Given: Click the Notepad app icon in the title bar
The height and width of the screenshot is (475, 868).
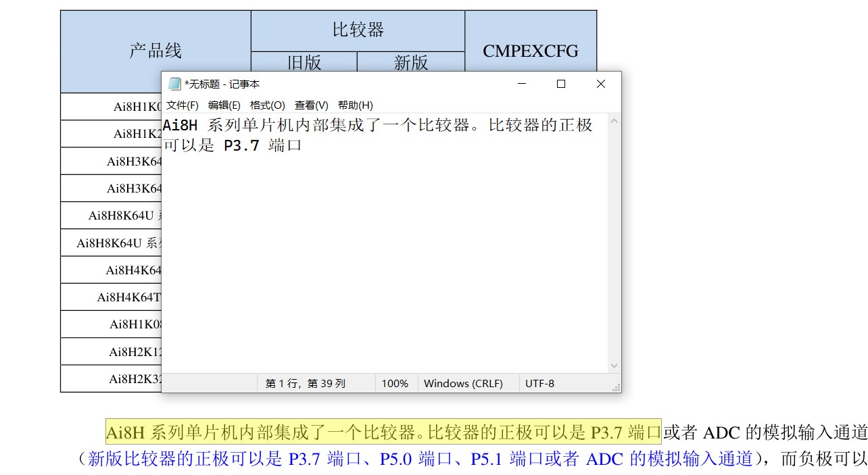Looking at the screenshot, I should 174,84.
